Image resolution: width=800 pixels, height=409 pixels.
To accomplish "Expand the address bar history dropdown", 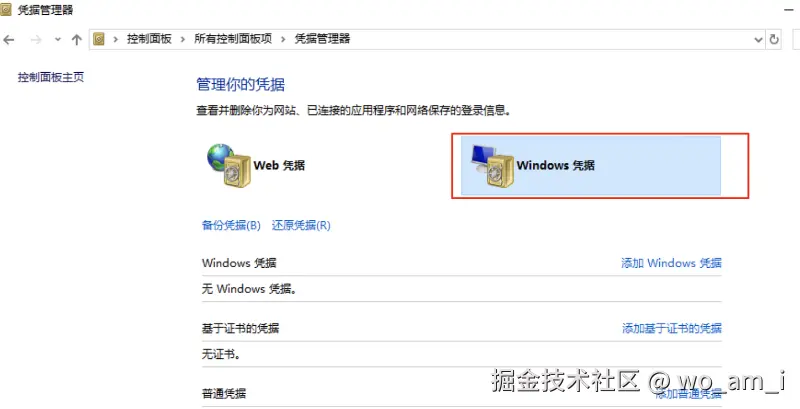I will coord(758,39).
